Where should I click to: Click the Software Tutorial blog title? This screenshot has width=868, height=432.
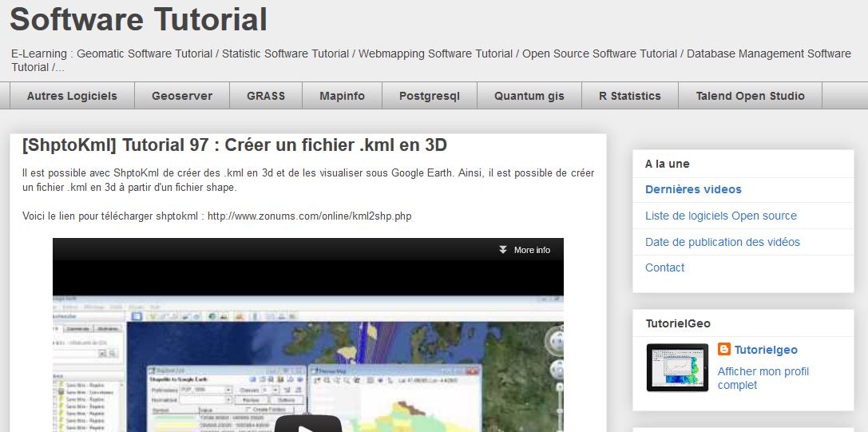pos(138,19)
